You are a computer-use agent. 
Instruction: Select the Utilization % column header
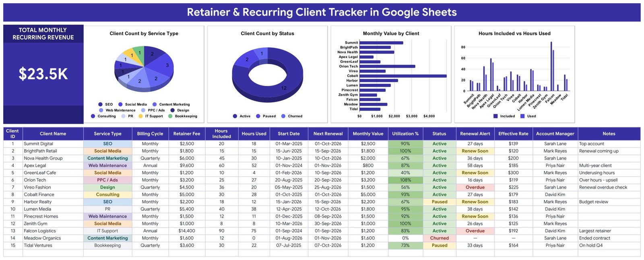(405, 134)
